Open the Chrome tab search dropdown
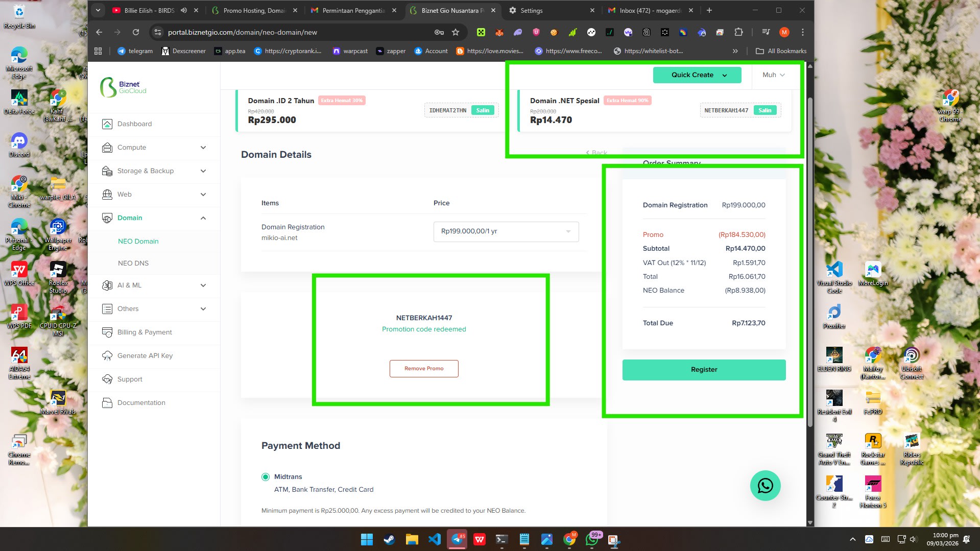The image size is (980, 551). [x=98, y=10]
